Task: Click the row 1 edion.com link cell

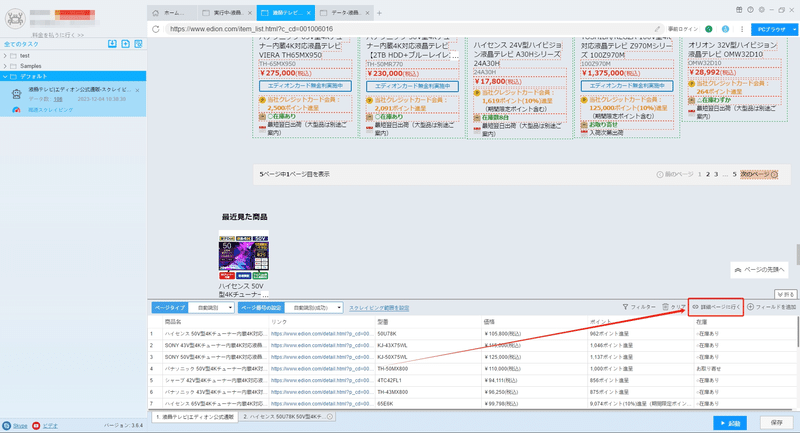Action: tap(321, 334)
